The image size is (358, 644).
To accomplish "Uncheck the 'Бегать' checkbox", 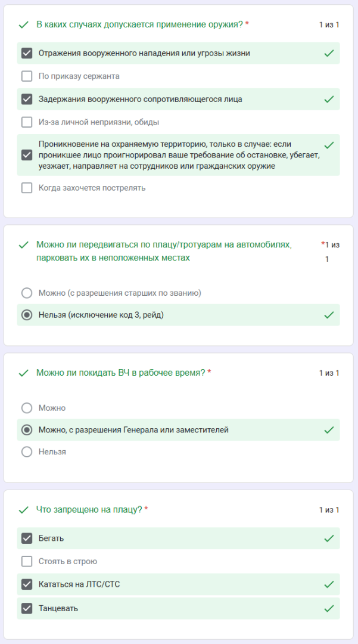I will click(x=27, y=538).
